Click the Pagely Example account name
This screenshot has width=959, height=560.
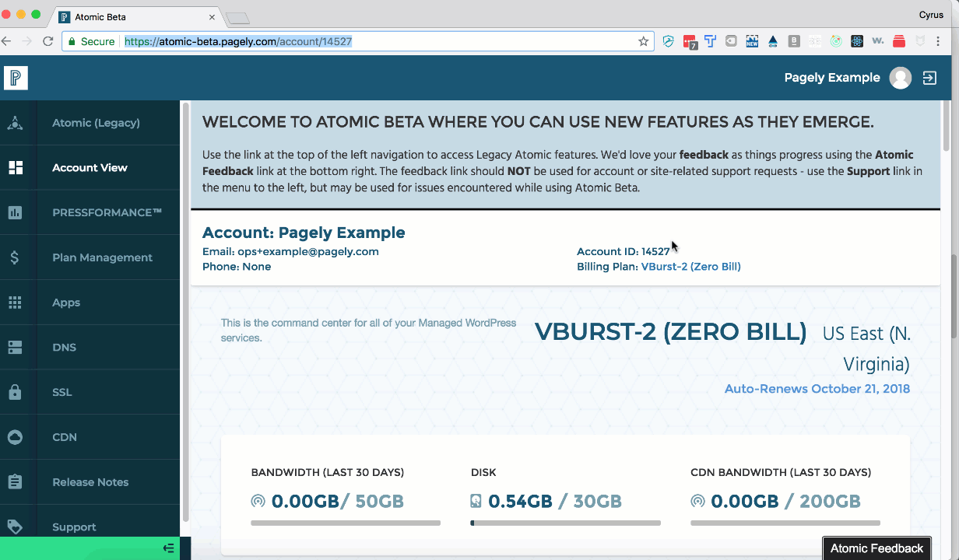pos(832,78)
